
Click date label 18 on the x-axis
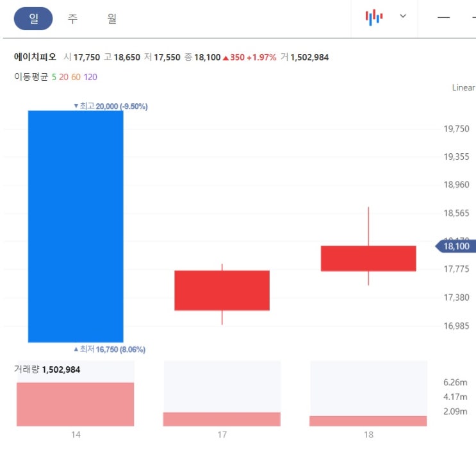(368, 435)
